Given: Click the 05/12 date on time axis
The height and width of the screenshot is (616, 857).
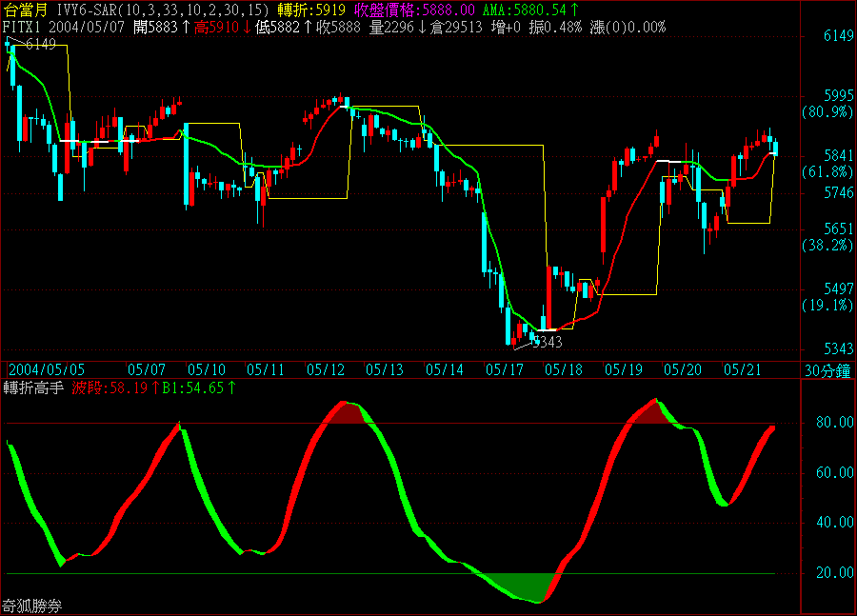Looking at the screenshot, I should pyautogui.click(x=326, y=370).
